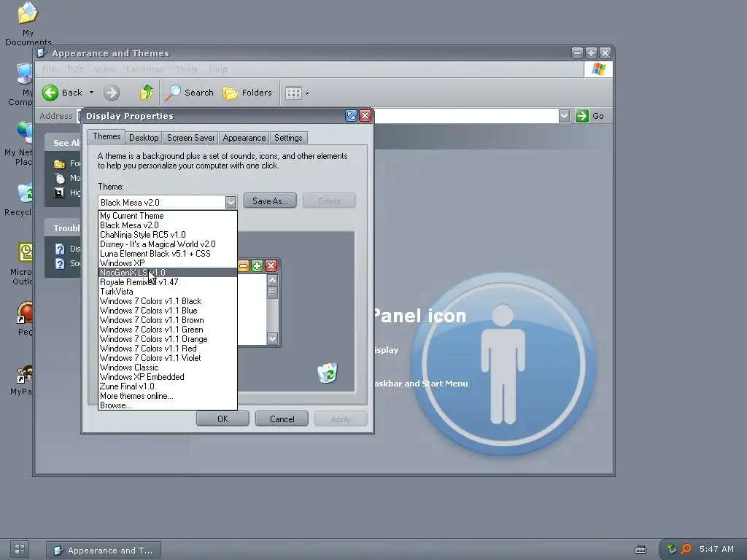The image size is (747, 560).
Task: Open the Views icon in toolbar
Action: coord(293,93)
